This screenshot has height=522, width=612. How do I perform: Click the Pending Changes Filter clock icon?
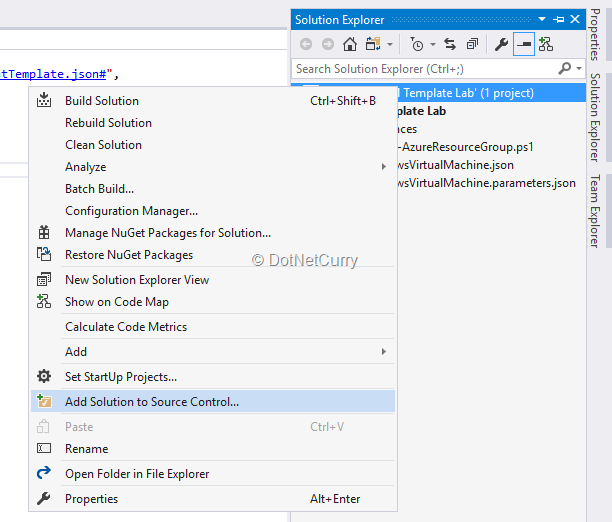point(416,44)
